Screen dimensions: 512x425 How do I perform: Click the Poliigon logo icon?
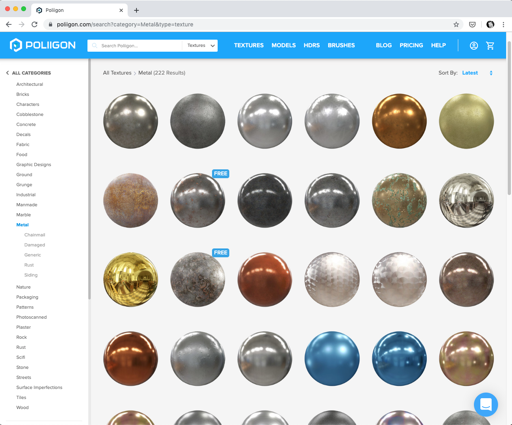(16, 45)
